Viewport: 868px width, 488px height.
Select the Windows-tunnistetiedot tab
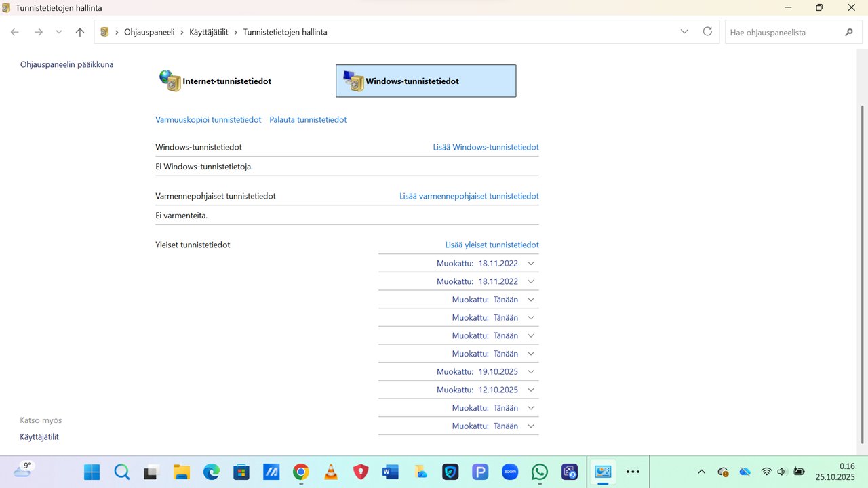click(426, 81)
